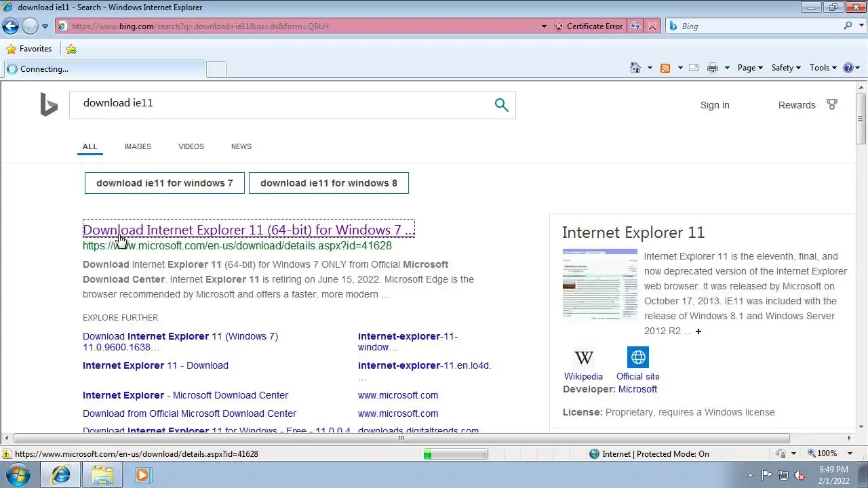Open the Favorites center
Viewport: 868px width, 488px height.
(28, 49)
